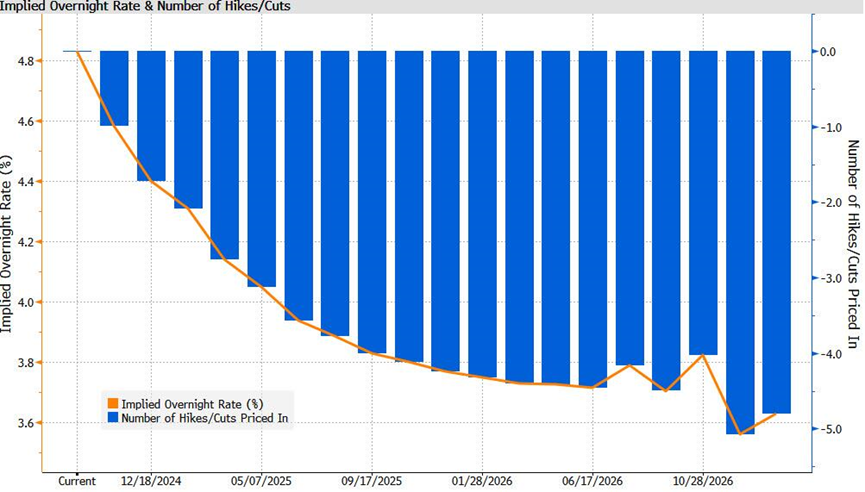Image resolution: width=865 pixels, height=492 pixels.
Task: Click the last blue bar on the right
Action: pos(777,232)
